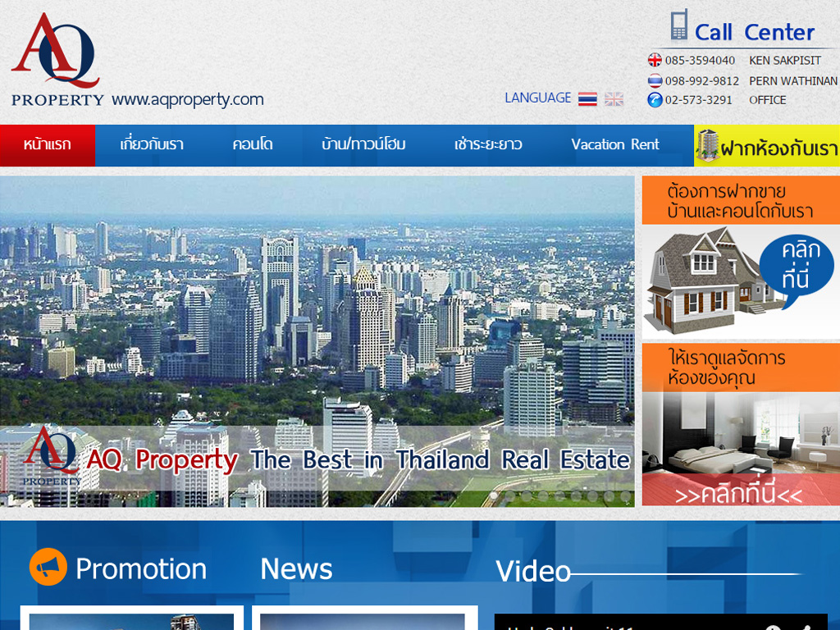This screenshot has height=630, width=840.
Task: Select the second slideshow dot
Action: (x=510, y=495)
